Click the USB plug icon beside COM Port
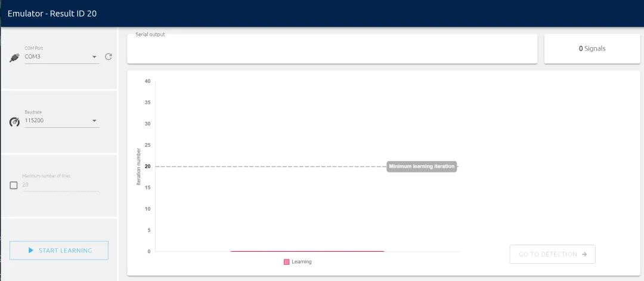The height and width of the screenshot is (281, 644). click(x=15, y=58)
